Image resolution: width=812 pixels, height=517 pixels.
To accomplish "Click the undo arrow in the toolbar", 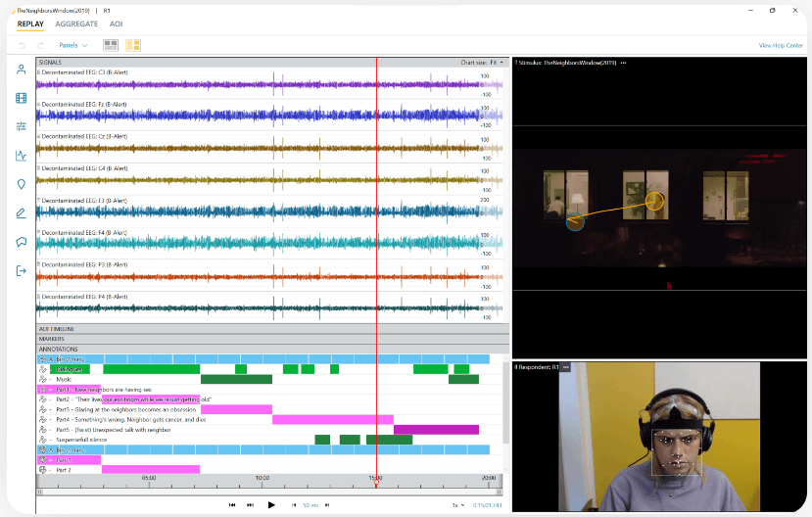I will tap(22, 46).
